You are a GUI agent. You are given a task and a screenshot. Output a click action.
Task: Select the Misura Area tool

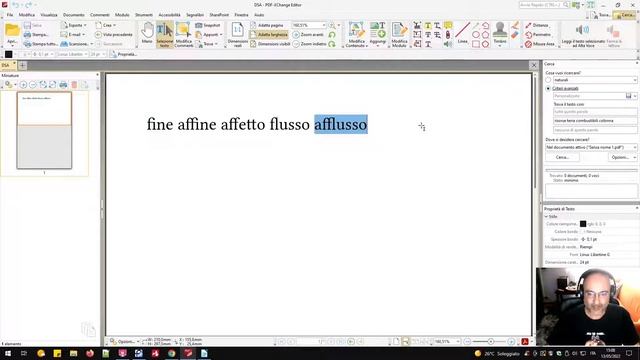click(x=540, y=44)
